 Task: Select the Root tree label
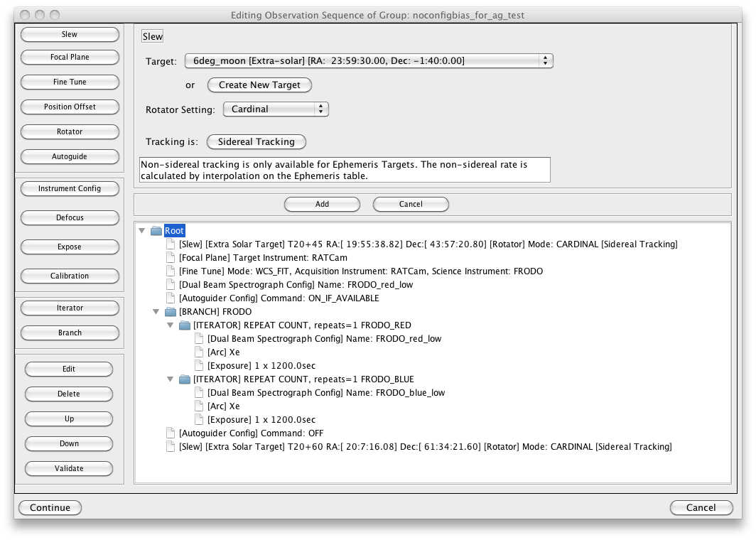(174, 230)
